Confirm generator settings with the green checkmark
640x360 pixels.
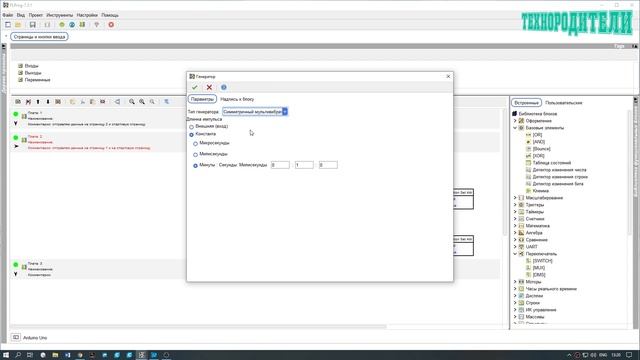(x=195, y=87)
